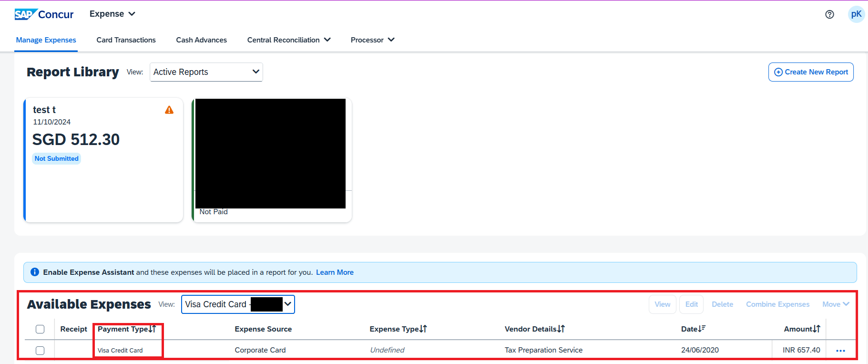Expand the Expense module dropdown
The height and width of the screenshot is (364, 868).
click(112, 14)
